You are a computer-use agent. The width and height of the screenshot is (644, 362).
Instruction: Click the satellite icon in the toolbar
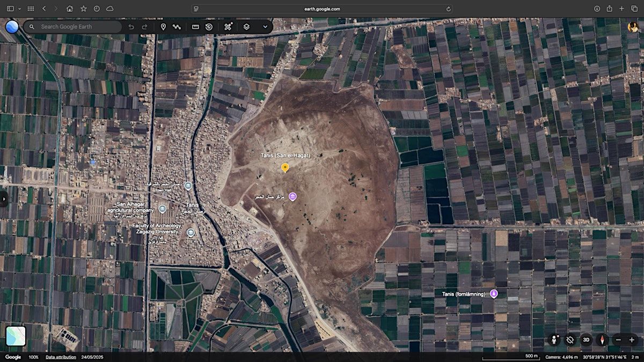pyautogui.click(x=228, y=27)
